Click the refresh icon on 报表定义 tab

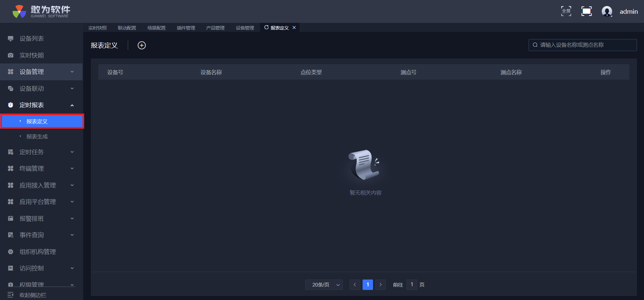click(x=266, y=28)
